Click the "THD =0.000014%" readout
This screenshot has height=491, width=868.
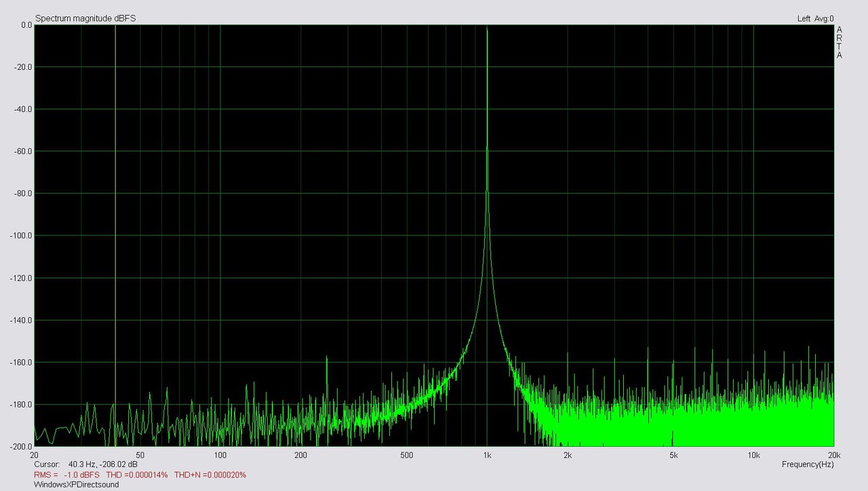tap(137, 475)
